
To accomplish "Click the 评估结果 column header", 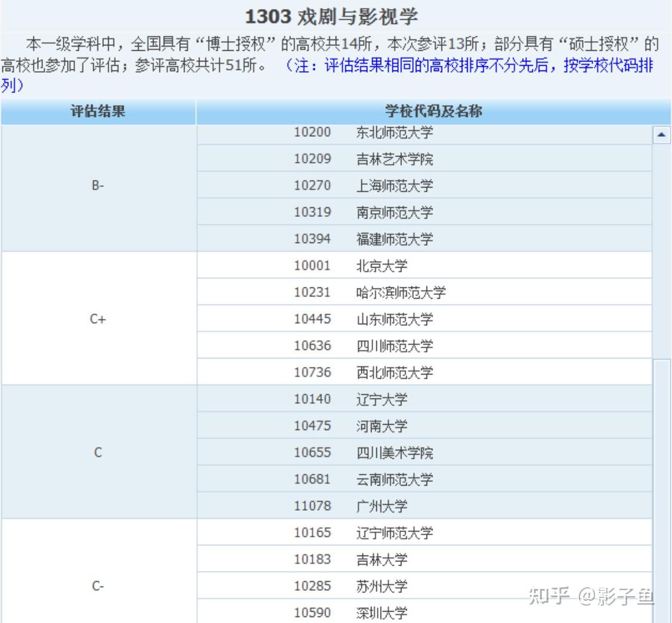I will [98, 112].
